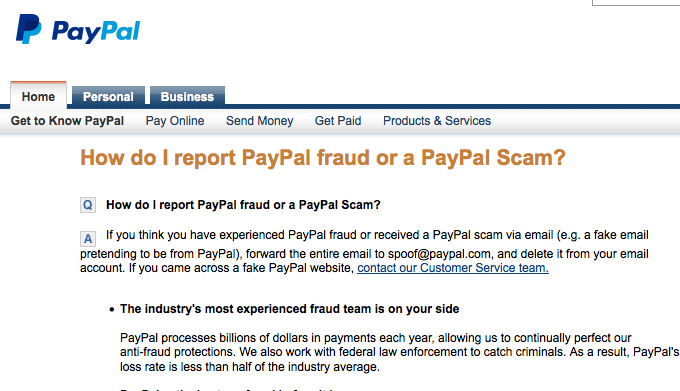680x391 pixels.
Task: Select Get to Know PayPal menu
Action: pyautogui.click(x=67, y=121)
